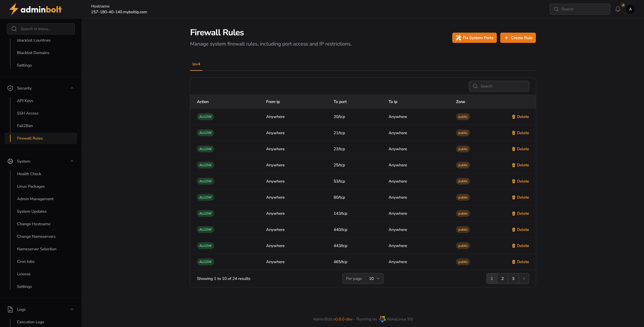Click the magnifier icon in the table search

[476, 86]
